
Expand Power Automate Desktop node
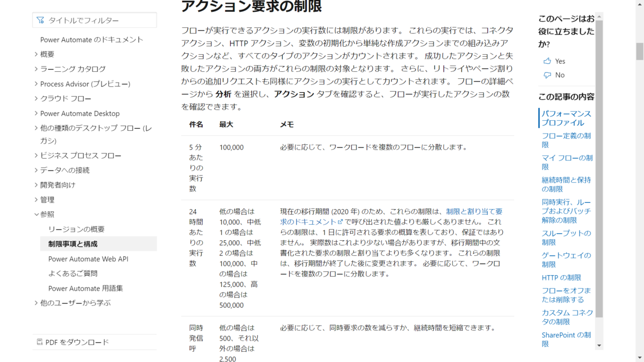tap(36, 114)
